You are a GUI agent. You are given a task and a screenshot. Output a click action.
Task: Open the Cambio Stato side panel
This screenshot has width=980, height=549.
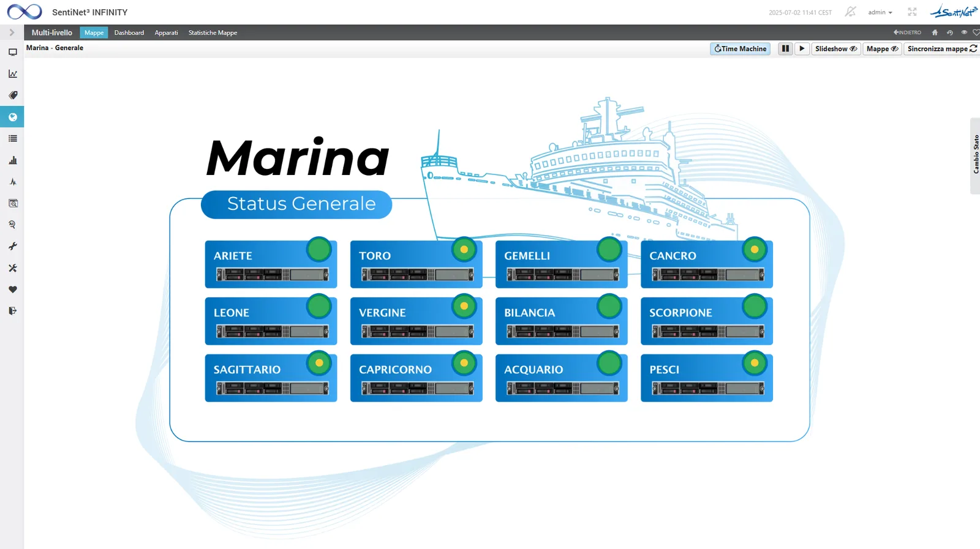coord(975,155)
